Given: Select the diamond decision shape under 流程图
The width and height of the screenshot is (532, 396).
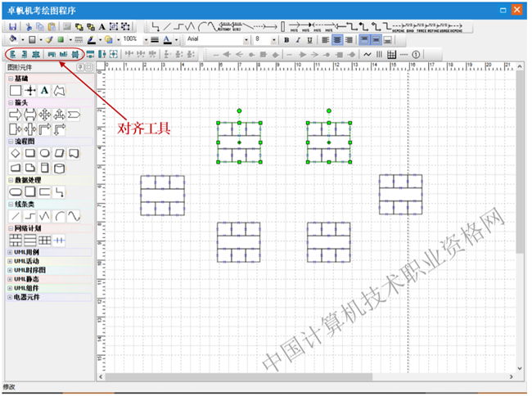Looking at the screenshot, I should [x=15, y=153].
